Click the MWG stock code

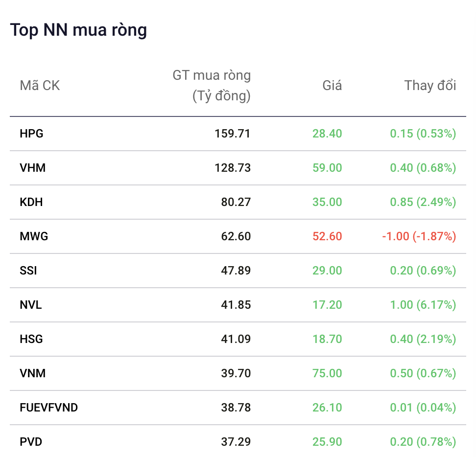[x=34, y=236]
